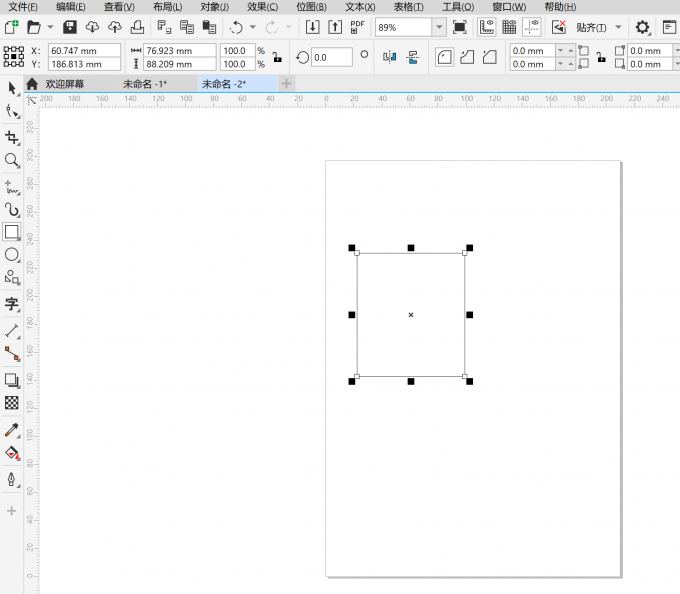This screenshot has width=680, height=594.
Task: Click the rotation angle input field
Action: [x=332, y=57]
